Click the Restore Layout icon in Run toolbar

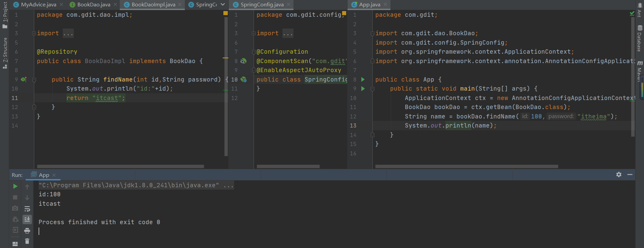(x=15, y=244)
